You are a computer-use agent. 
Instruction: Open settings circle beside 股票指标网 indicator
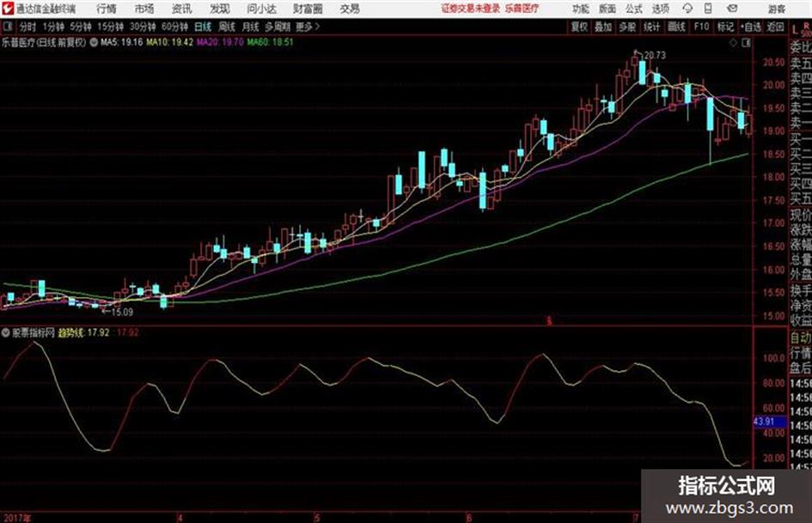6,332
